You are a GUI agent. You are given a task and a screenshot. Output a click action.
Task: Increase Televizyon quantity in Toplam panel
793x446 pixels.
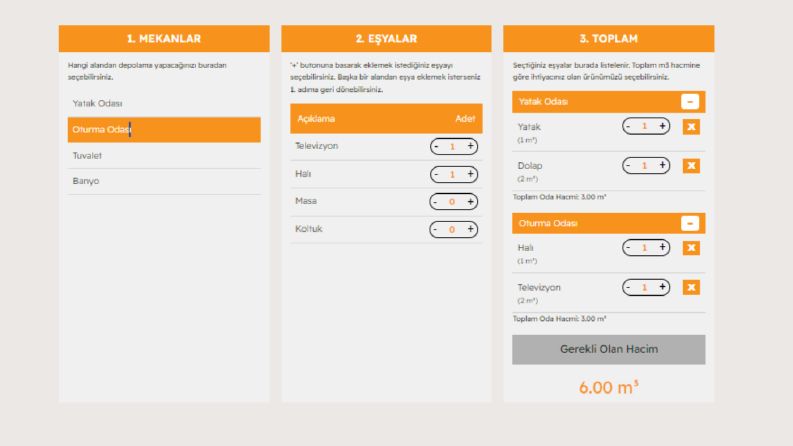pos(662,287)
